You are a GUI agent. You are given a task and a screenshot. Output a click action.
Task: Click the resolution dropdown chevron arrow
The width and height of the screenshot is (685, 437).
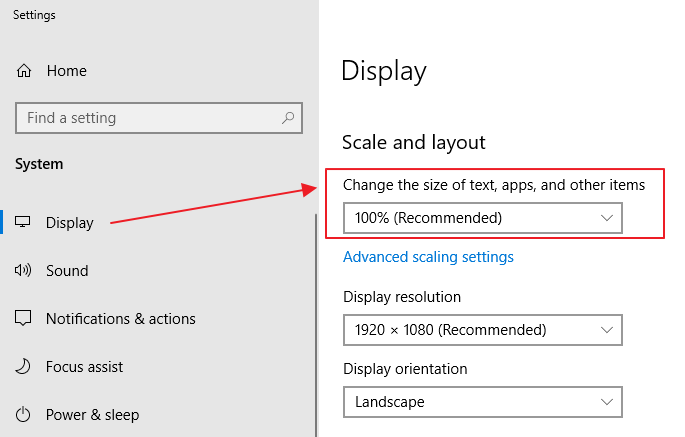[x=606, y=329]
